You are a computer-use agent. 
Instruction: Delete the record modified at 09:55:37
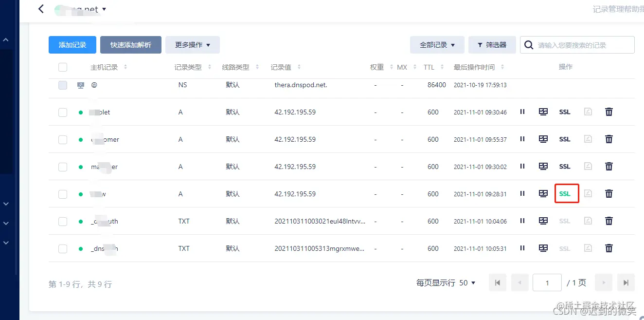click(608, 139)
